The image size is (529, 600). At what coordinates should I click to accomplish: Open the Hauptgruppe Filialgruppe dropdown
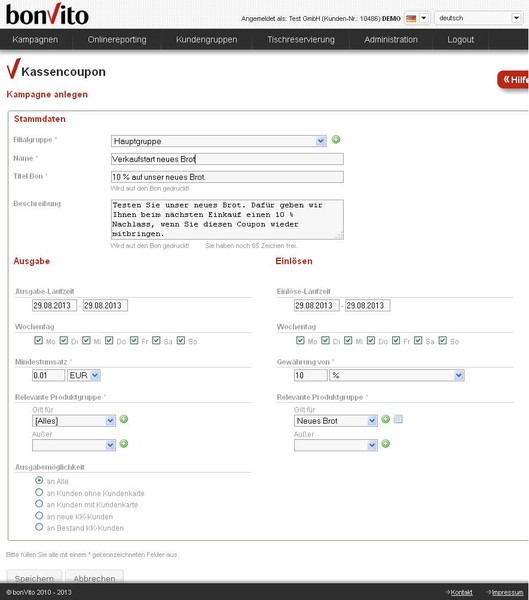tap(219, 141)
